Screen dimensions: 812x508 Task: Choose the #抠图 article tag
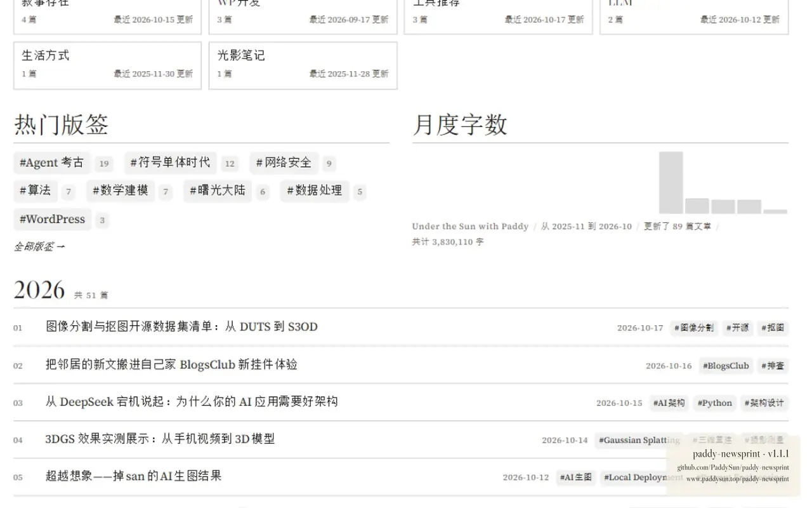coord(773,328)
